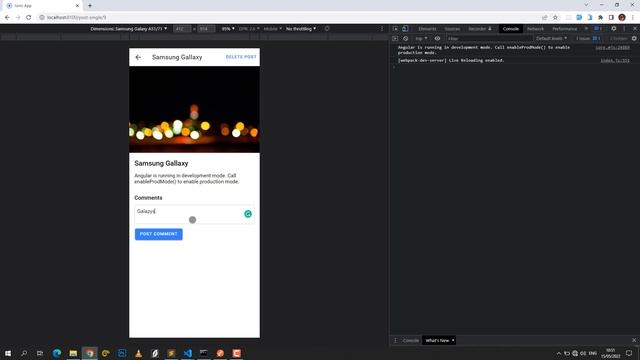Select the Console tab in DevTools

tap(510, 29)
